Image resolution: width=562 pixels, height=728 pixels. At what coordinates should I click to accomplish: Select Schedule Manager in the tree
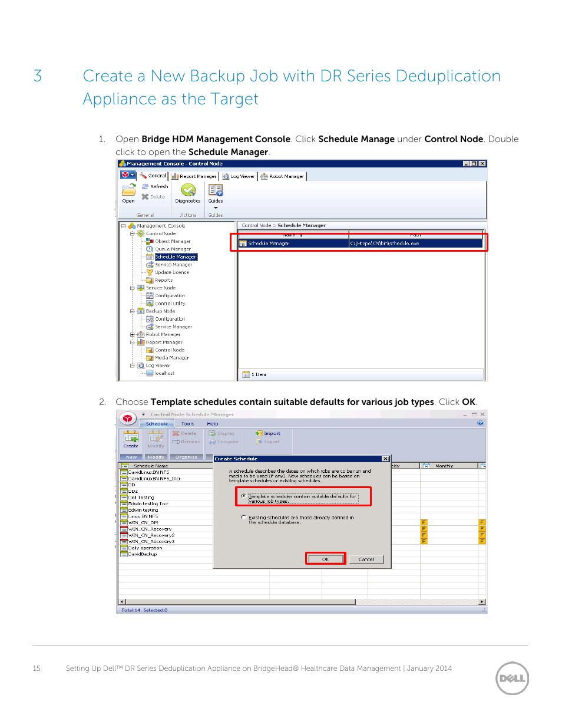pos(176,257)
